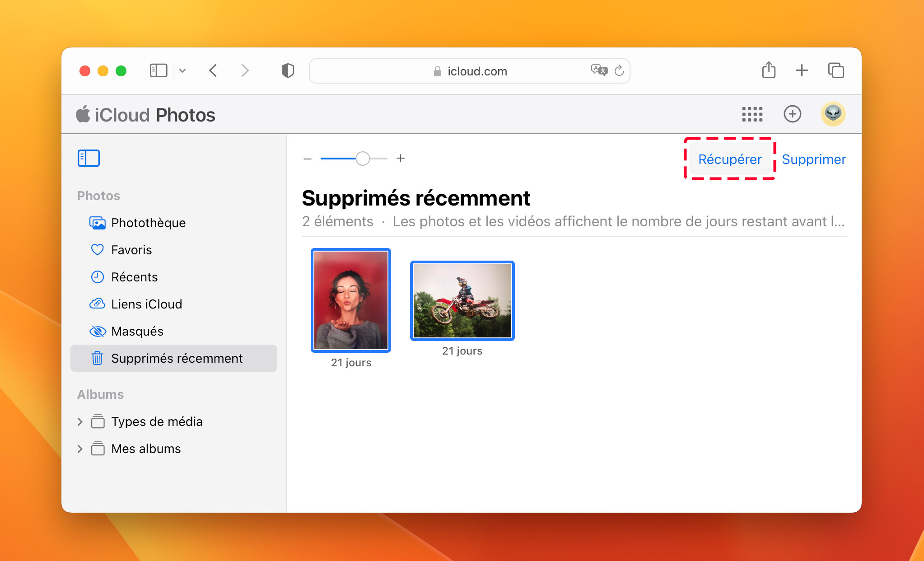Viewport: 924px width, 561px height.
Task: Go forward with the Safari forward arrow
Action: point(245,70)
